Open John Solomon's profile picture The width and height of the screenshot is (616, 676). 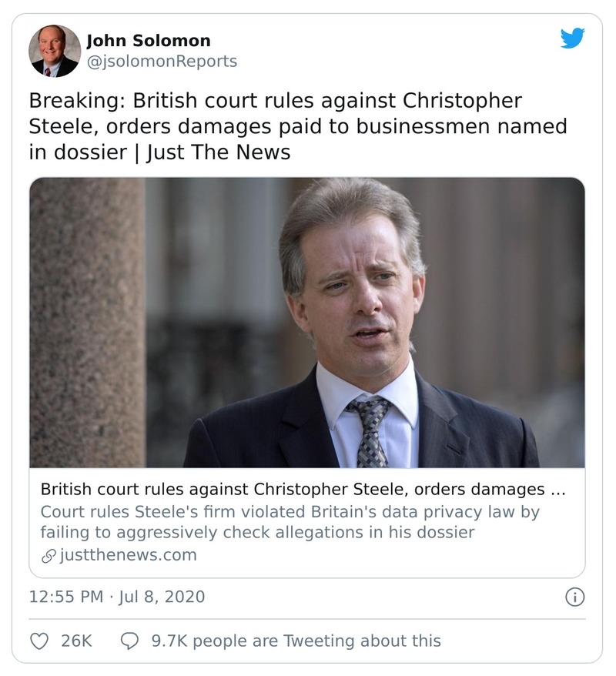coord(55,51)
